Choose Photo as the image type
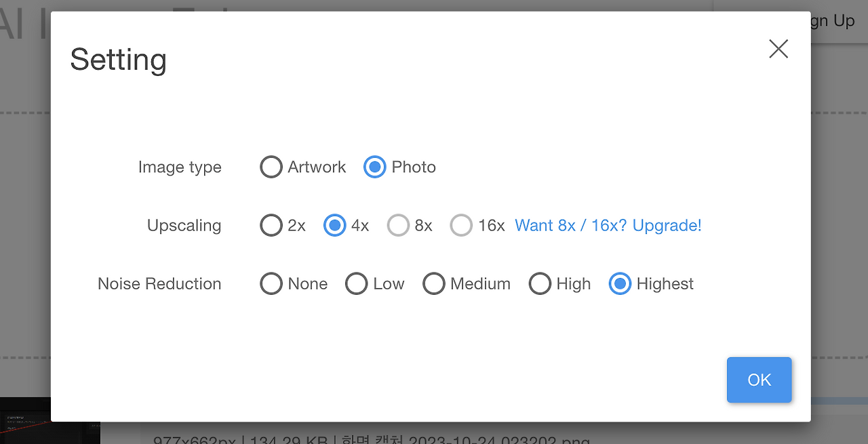This screenshot has width=868, height=444. click(375, 167)
